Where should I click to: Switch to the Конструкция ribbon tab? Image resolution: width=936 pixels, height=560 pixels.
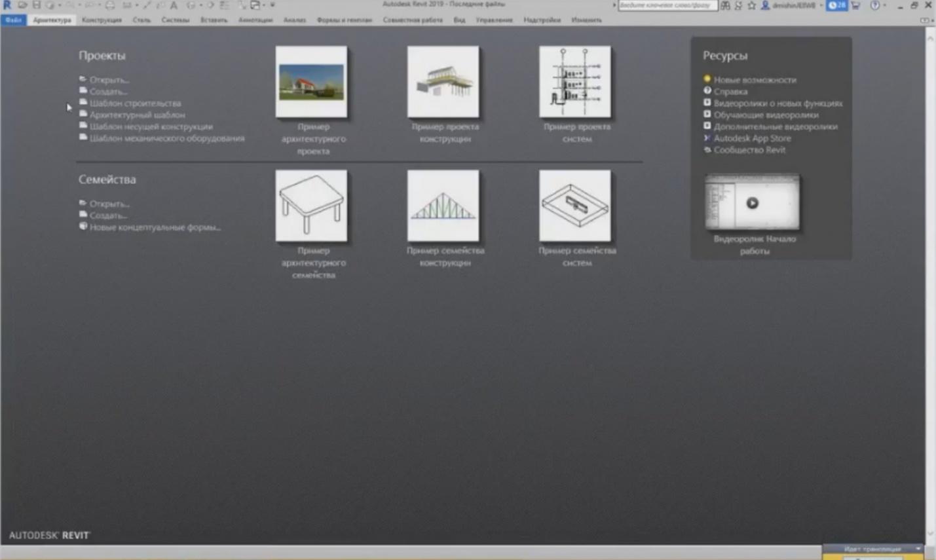pyautogui.click(x=102, y=20)
